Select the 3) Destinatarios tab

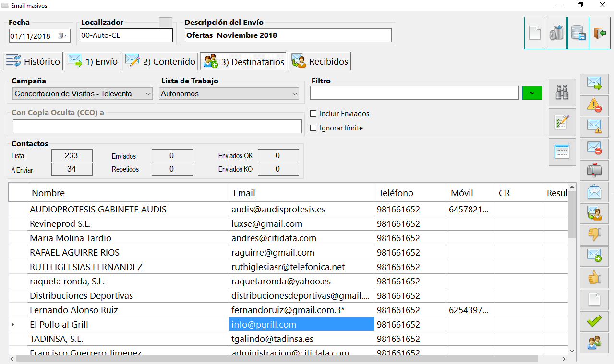pyautogui.click(x=243, y=61)
